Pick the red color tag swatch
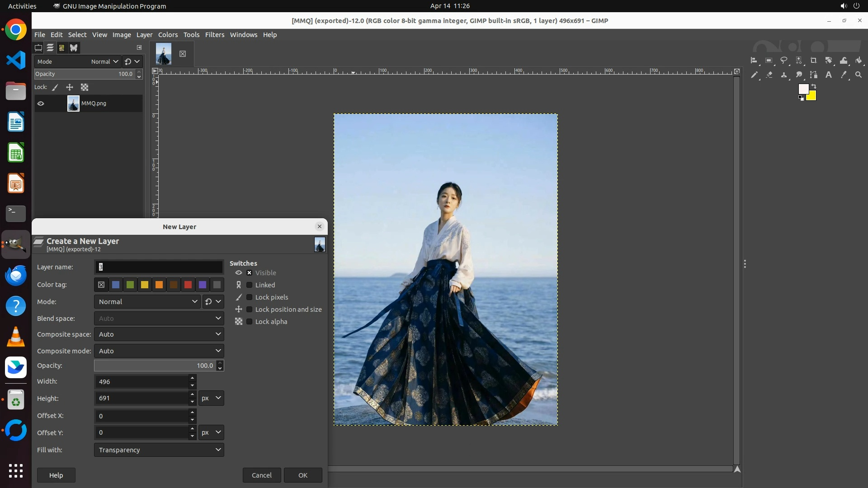 pyautogui.click(x=188, y=285)
